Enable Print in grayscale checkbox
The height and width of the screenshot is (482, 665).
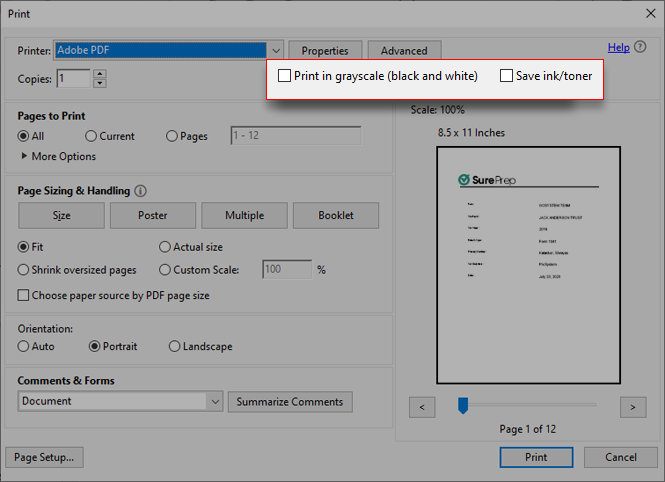pyautogui.click(x=285, y=76)
